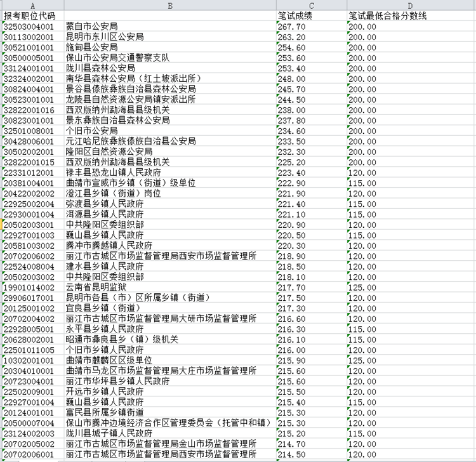The height and width of the screenshot is (462, 476).
Task: Select code 20502003001
Action: [x=33, y=225]
